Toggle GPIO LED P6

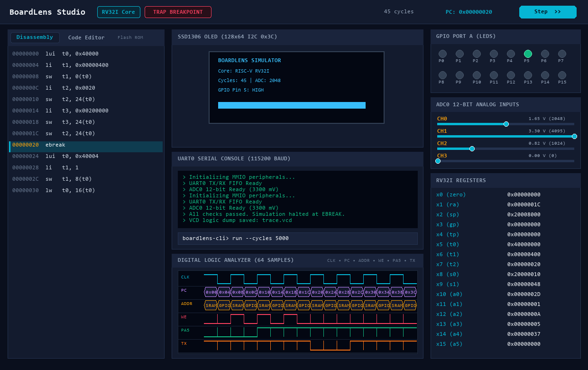pyautogui.click(x=545, y=54)
